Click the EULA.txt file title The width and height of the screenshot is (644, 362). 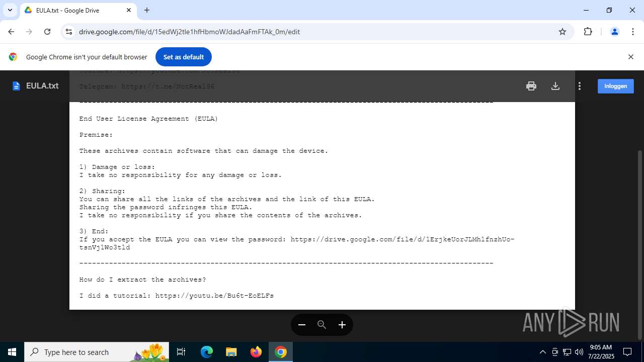pyautogui.click(x=42, y=86)
